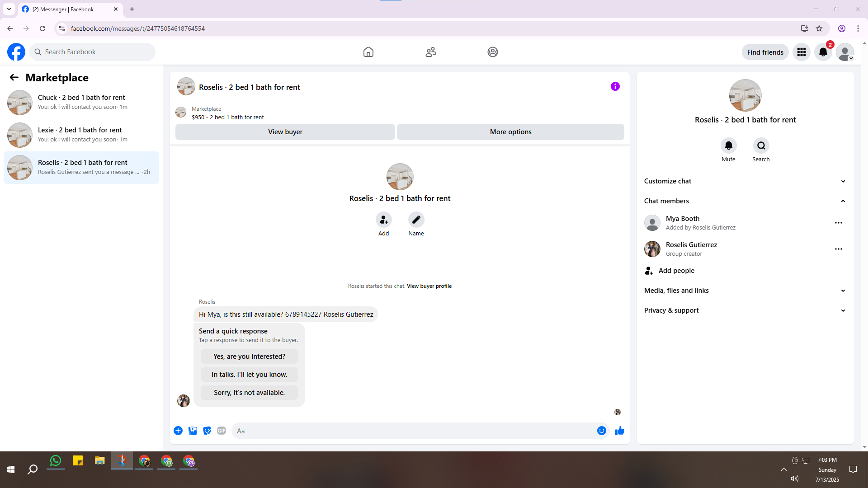868x488 pixels.
Task: Click the attach photo icon
Action: click(193, 431)
